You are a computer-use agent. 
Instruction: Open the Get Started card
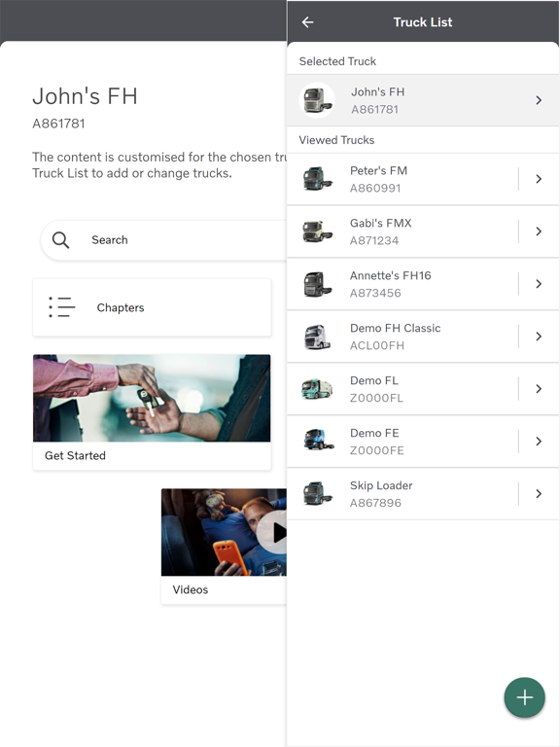152,412
